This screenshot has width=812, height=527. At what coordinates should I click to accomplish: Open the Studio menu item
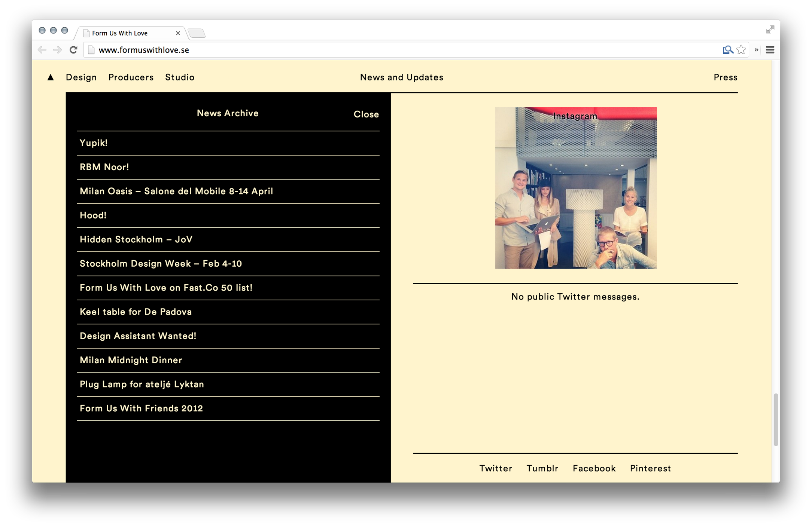[x=180, y=77]
